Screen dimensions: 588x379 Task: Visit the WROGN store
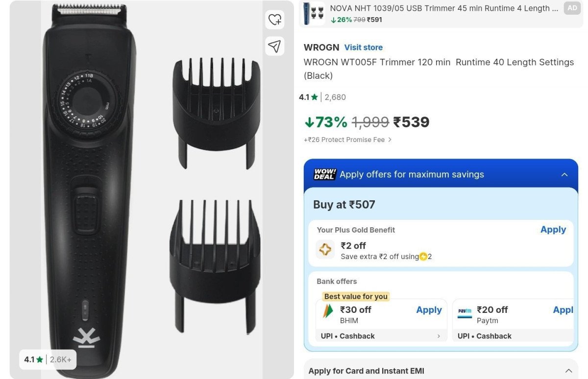[x=363, y=47]
